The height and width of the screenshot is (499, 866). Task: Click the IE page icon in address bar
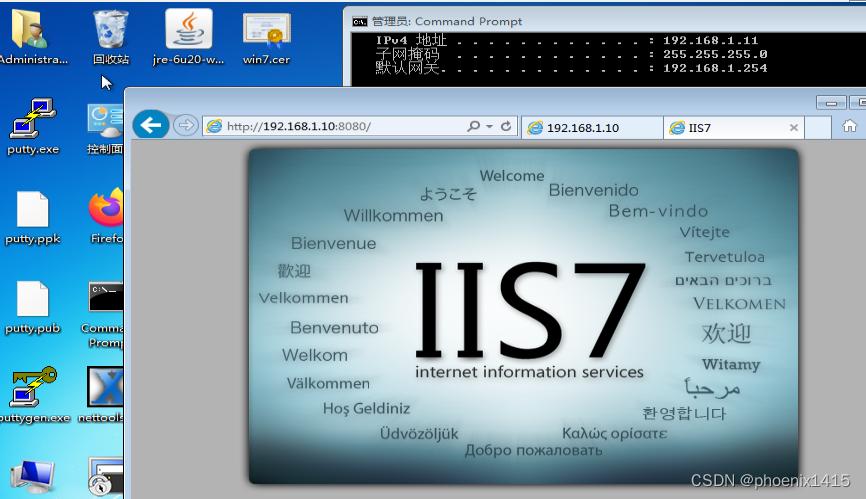click(214, 126)
